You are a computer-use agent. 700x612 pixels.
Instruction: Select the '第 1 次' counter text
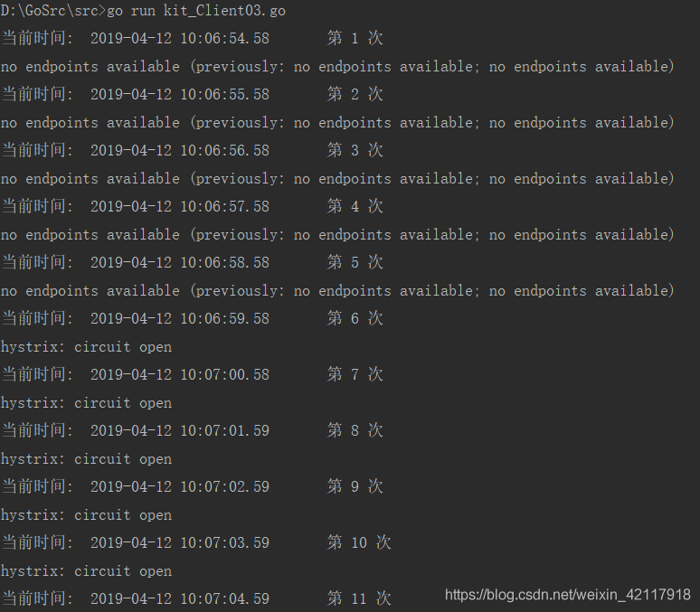pyautogui.click(x=355, y=38)
